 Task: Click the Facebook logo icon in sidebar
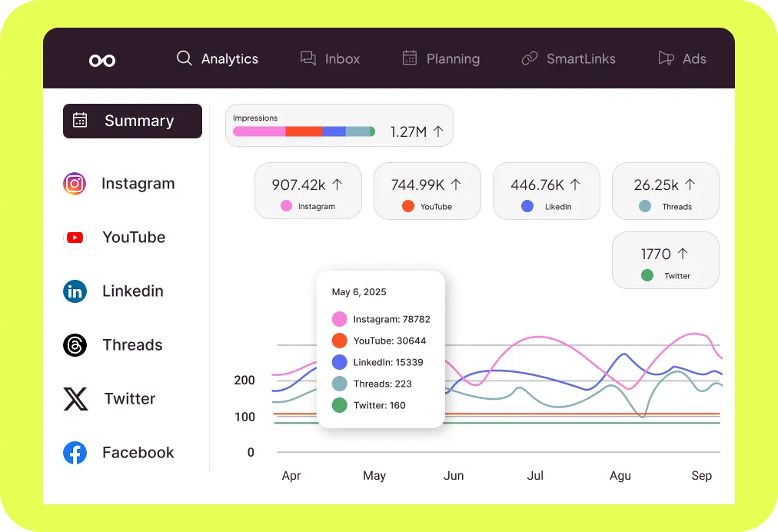(x=75, y=453)
